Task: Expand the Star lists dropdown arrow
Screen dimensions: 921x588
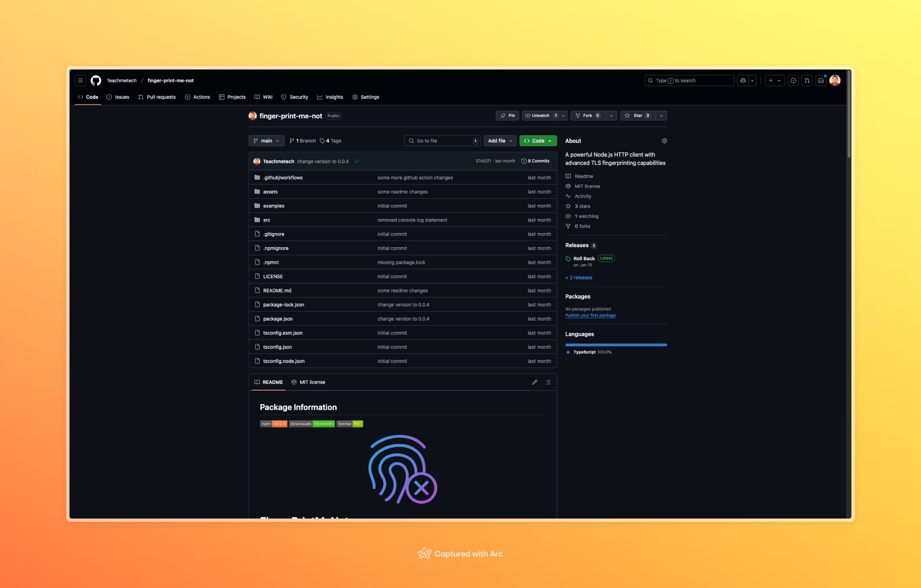Action: coord(661,115)
